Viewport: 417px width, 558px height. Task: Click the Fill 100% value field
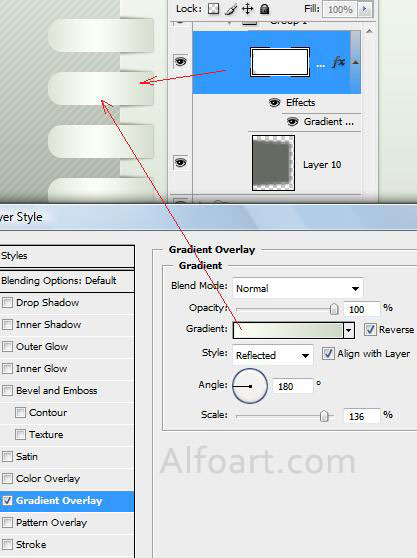(340, 9)
